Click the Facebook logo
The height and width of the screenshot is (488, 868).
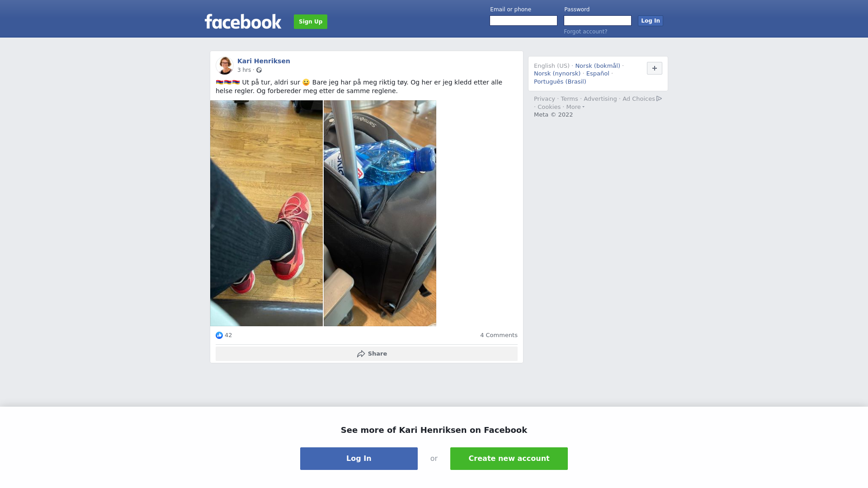coord(243,21)
